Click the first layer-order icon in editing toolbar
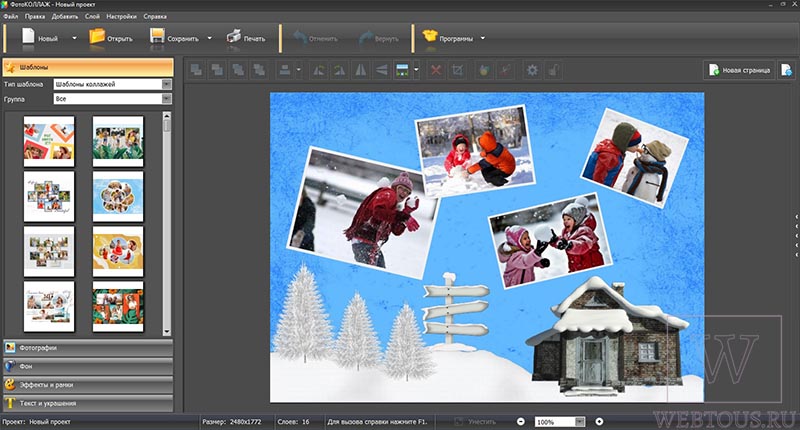The width and height of the screenshot is (800, 430). [196, 70]
